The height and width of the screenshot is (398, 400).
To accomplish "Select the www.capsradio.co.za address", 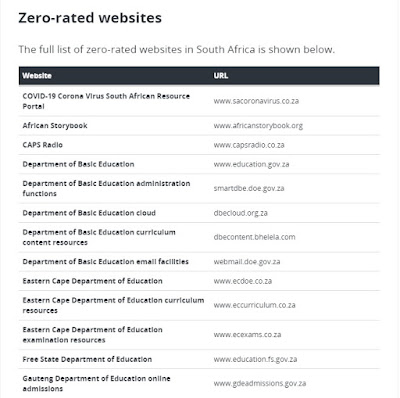I will (249, 145).
